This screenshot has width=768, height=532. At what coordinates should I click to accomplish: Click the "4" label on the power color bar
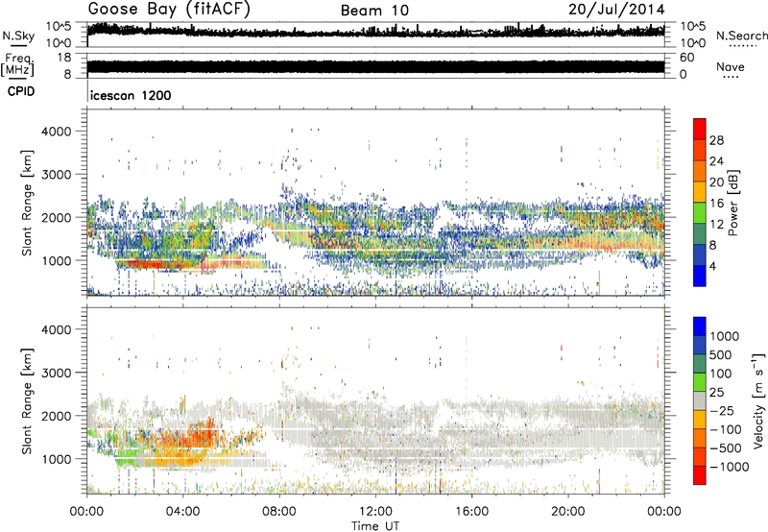(x=712, y=267)
